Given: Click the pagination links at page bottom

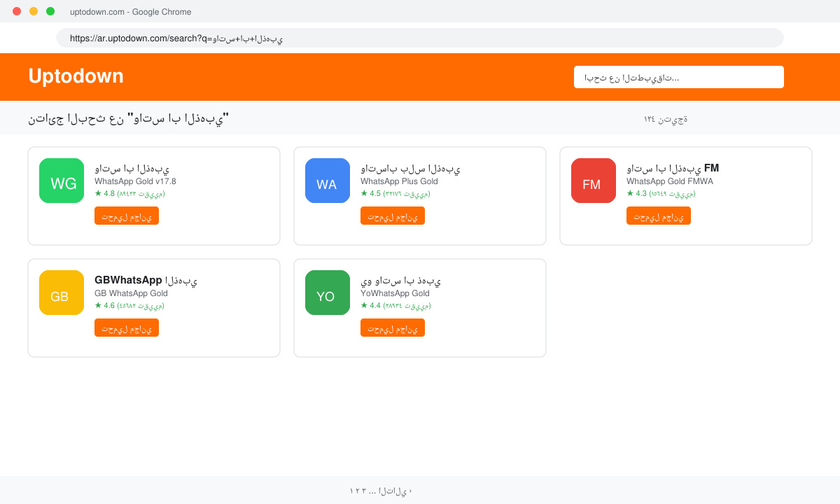Looking at the screenshot, I should point(381,491).
